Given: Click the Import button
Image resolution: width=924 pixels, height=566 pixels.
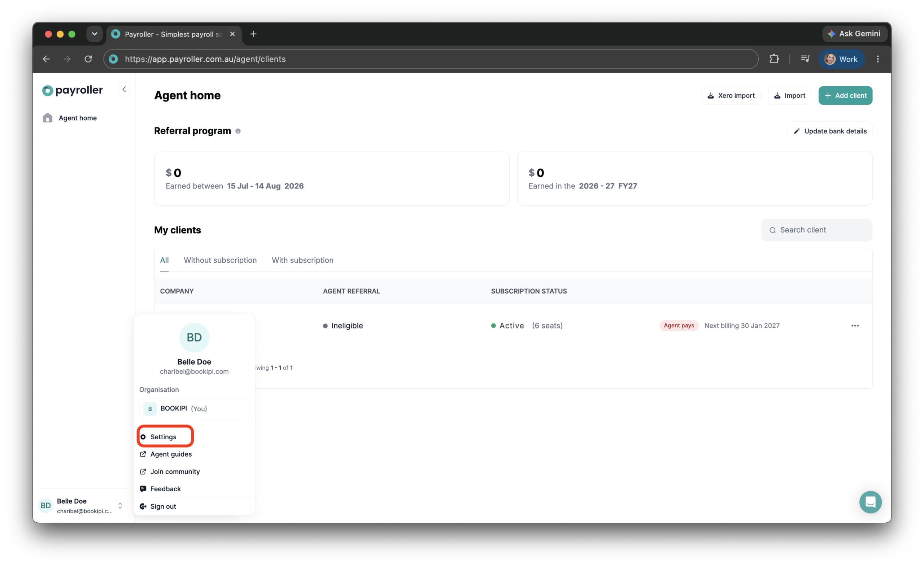Looking at the screenshot, I should click(x=789, y=95).
